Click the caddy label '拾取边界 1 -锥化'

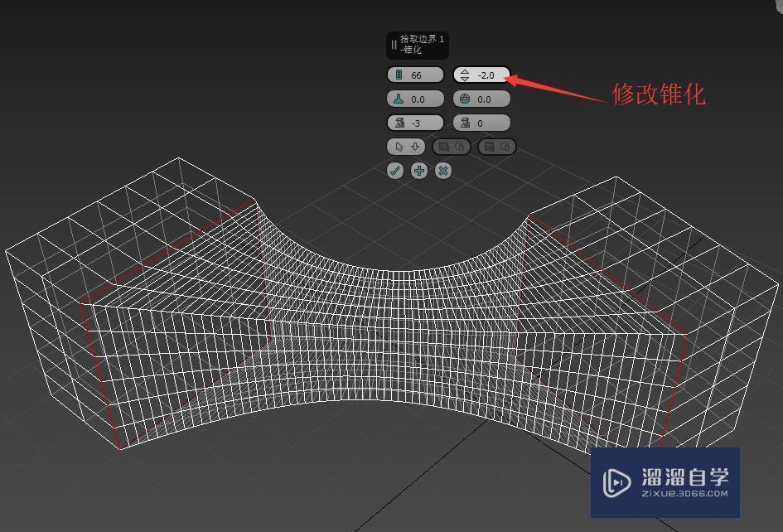pyautogui.click(x=422, y=45)
